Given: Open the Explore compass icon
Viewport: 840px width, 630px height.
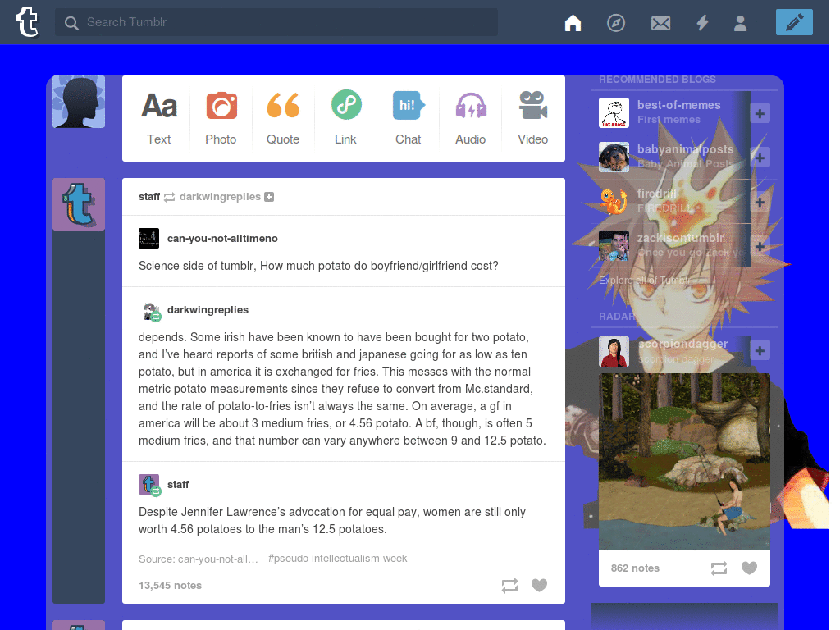Looking at the screenshot, I should (x=616, y=22).
